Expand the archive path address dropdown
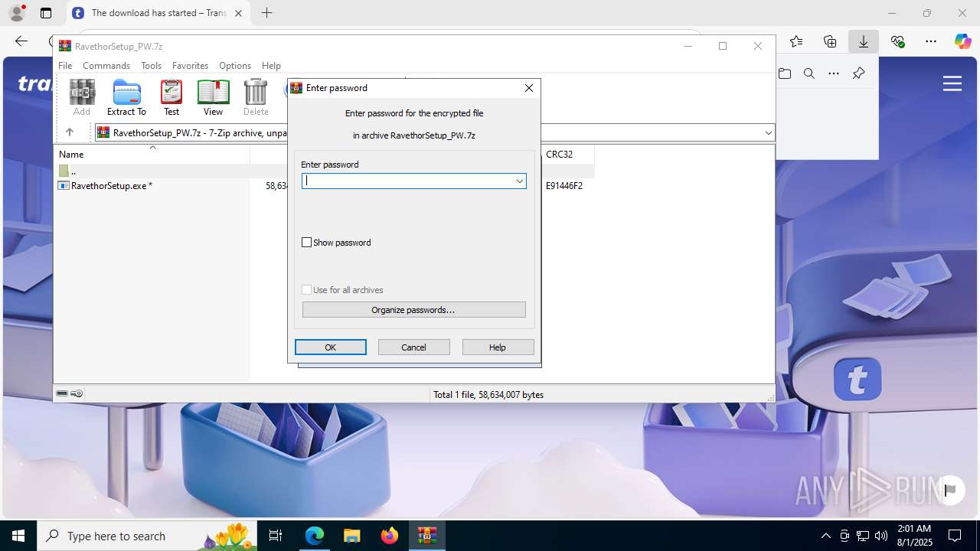 point(768,133)
